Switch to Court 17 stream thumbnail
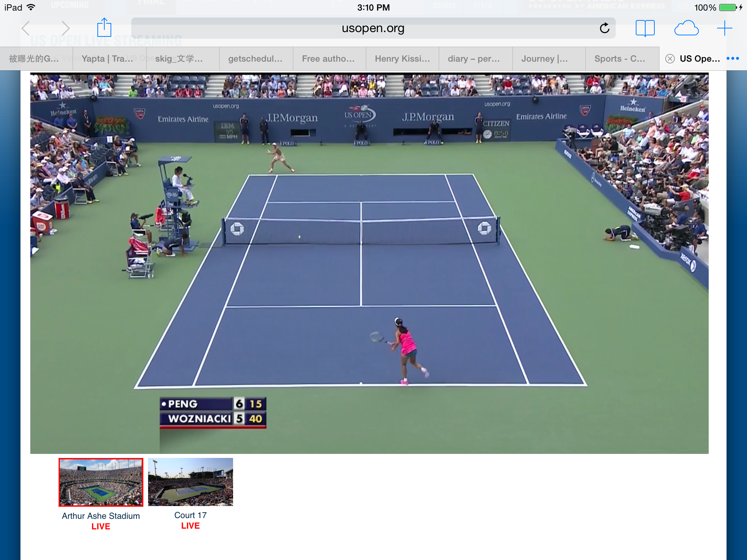This screenshot has height=560, width=747. (x=190, y=482)
